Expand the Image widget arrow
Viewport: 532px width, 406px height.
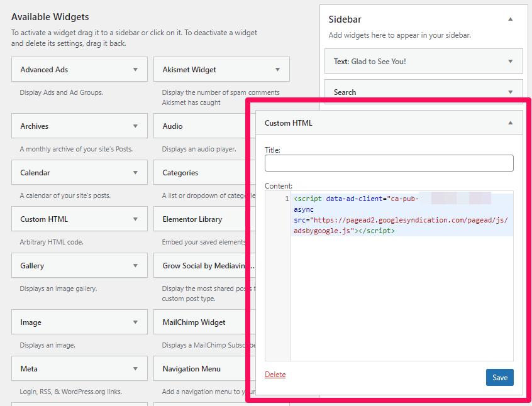coord(135,322)
